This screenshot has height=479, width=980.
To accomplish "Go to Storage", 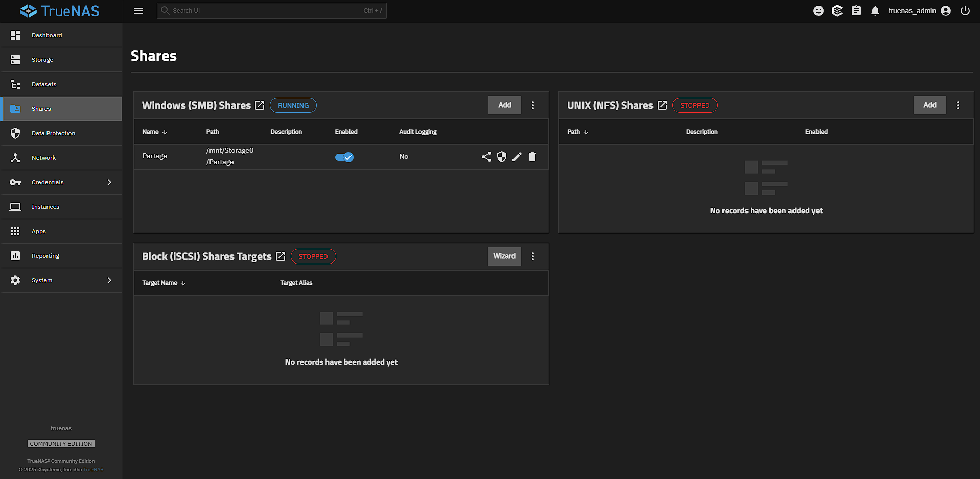I will point(61,60).
